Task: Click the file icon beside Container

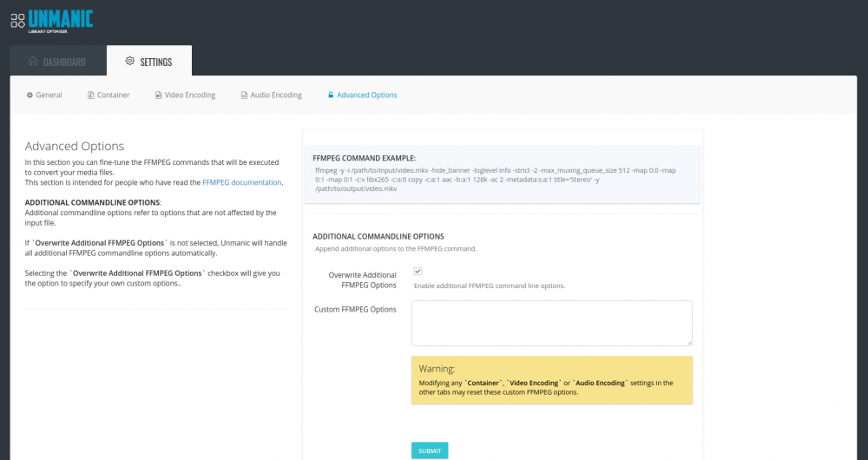Action: tap(91, 95)
